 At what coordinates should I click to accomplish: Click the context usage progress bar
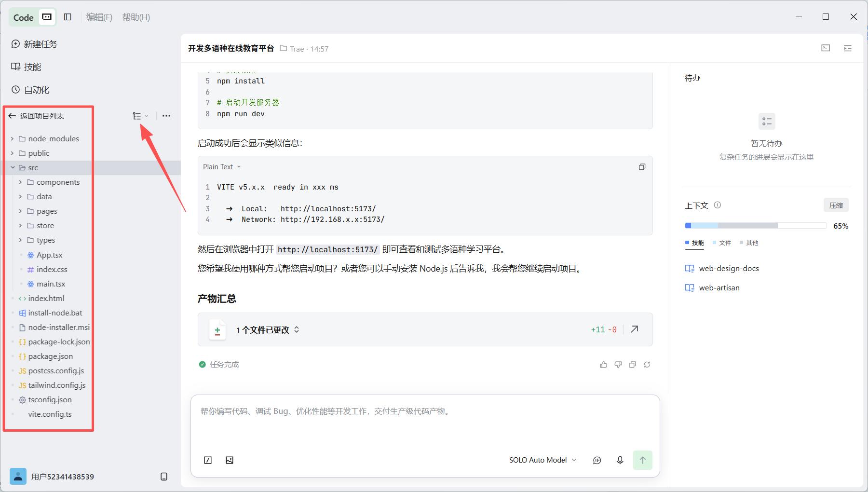[x=756, y=226]
